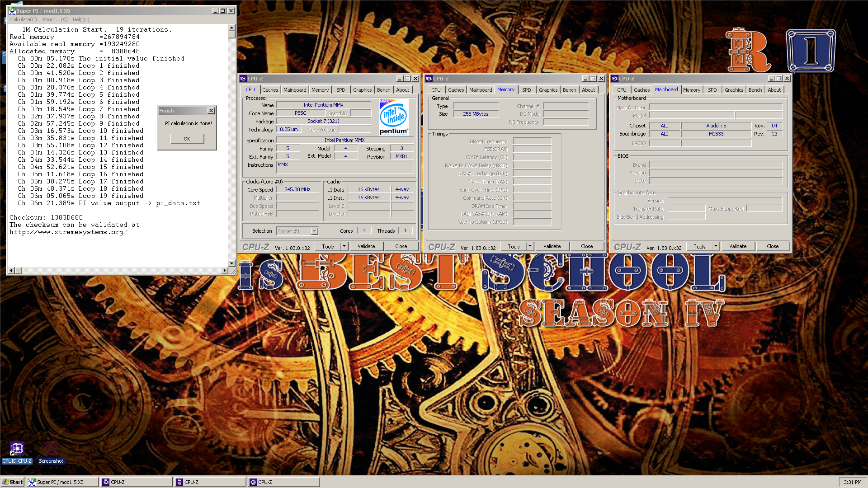Image resolution: width=868 pixels, height=488 pixels.
Task: Switch to About tab in first CPU-Z
Action: coord(403,90)
